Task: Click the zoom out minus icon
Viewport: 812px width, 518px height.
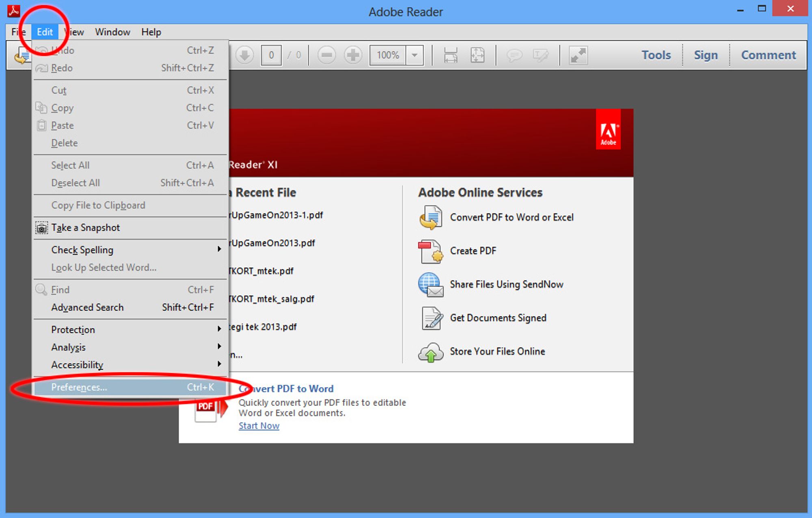Action: (326, 55)
